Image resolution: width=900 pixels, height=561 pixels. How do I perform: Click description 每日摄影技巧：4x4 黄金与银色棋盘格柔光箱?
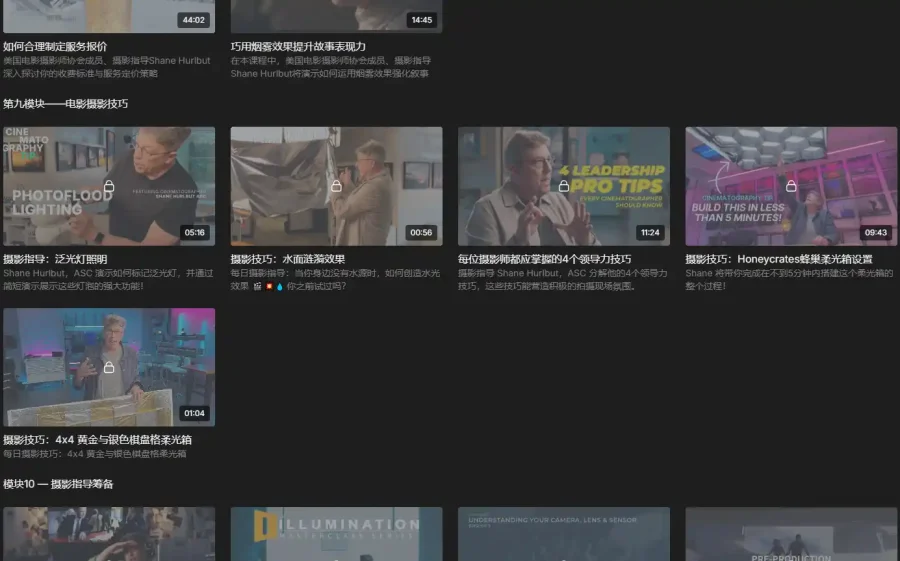click(95, 454)
